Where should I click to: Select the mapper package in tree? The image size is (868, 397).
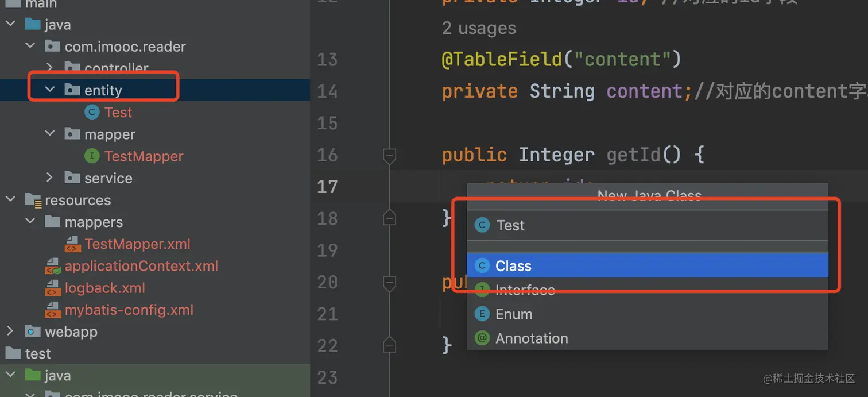110,134
